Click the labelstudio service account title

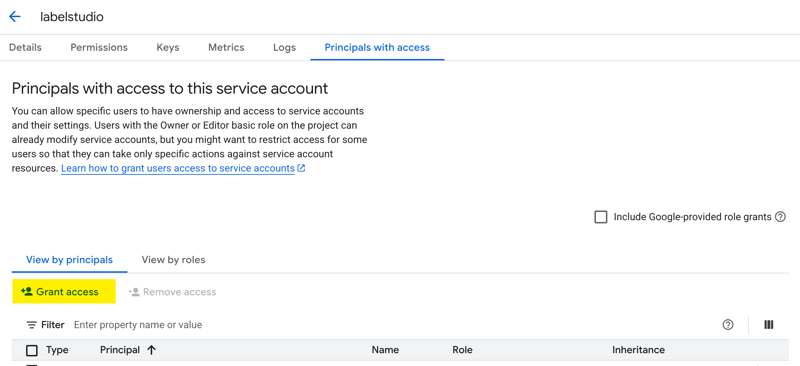tap(72, 17)
